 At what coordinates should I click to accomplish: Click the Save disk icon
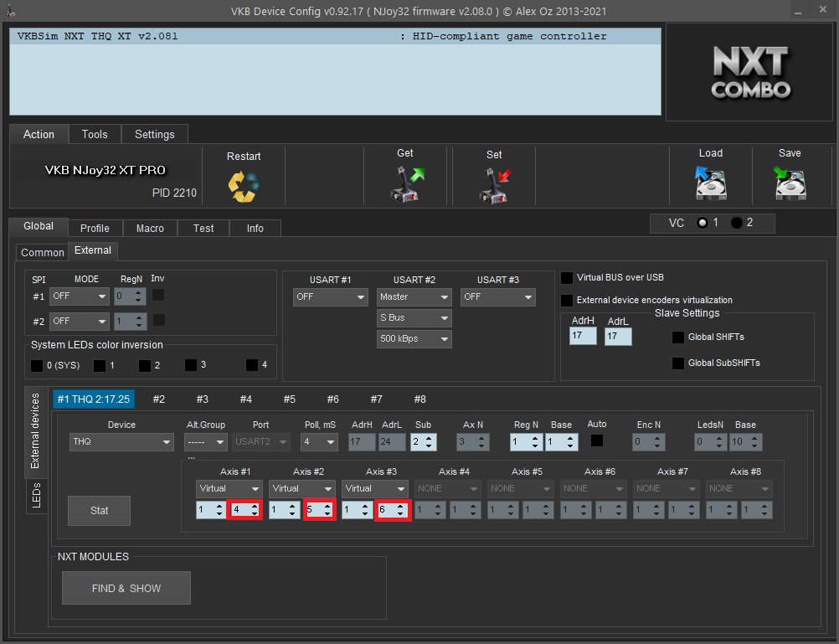pos(790,183)
